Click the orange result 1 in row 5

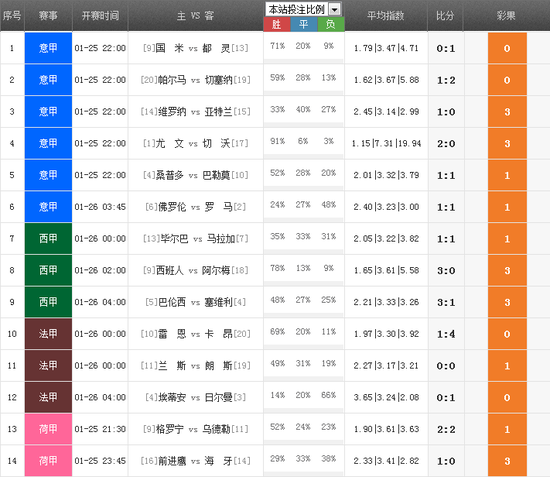(507, 175)
